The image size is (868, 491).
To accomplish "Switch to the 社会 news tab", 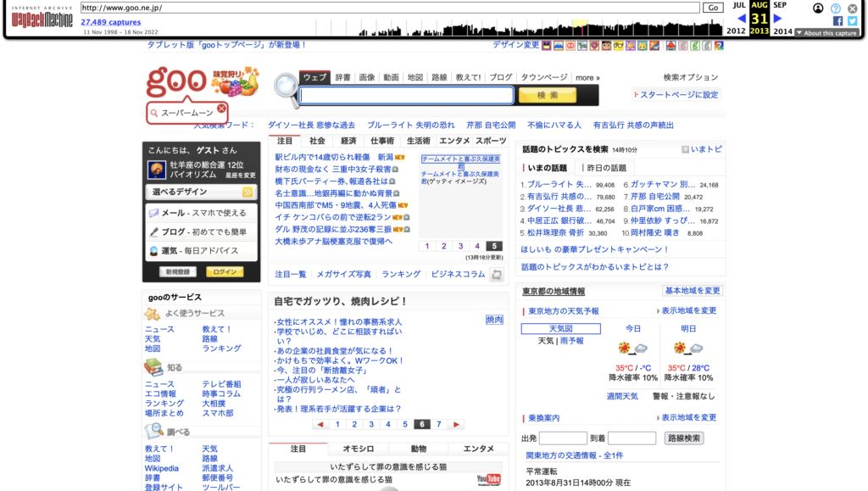I will pyautogui.click(x=317, y=141).
